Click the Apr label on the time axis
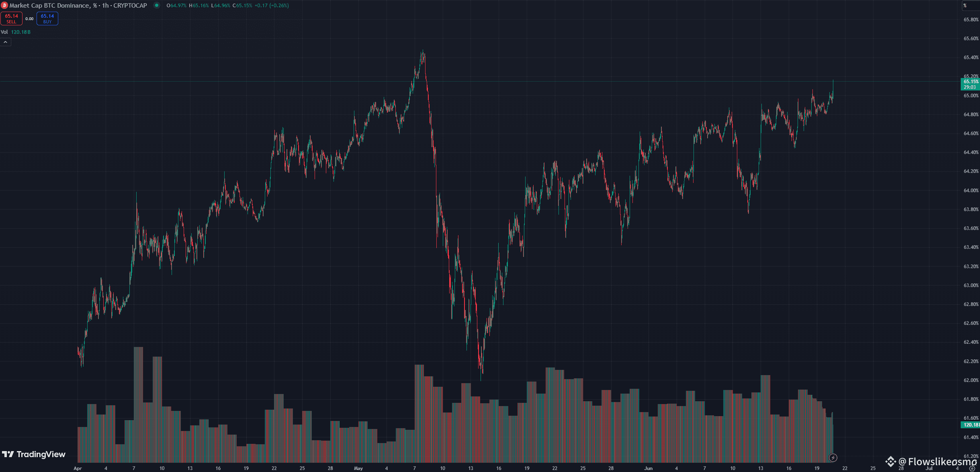This screenshot has height=472, width=980. pos(78,468)
